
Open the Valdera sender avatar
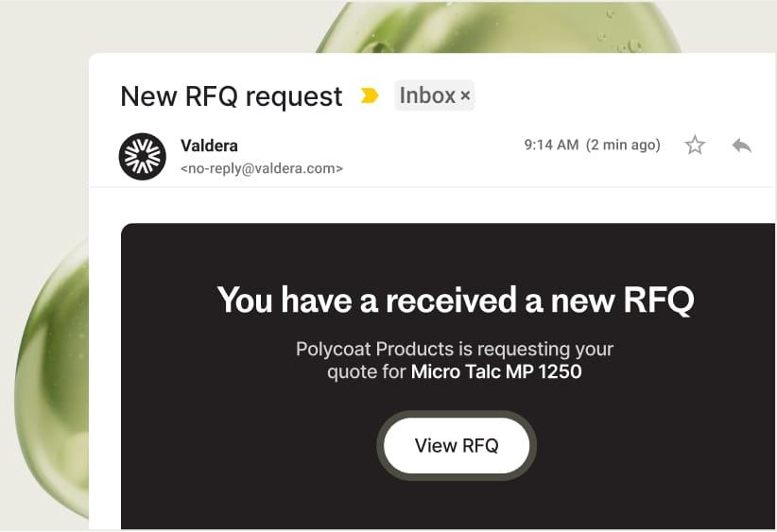point(143,157)
